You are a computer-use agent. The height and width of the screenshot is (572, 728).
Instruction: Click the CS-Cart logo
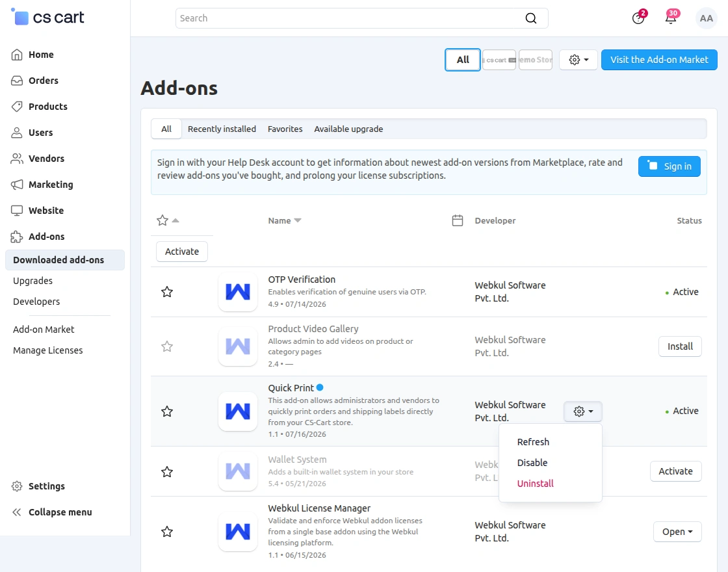tap(47, 17)
